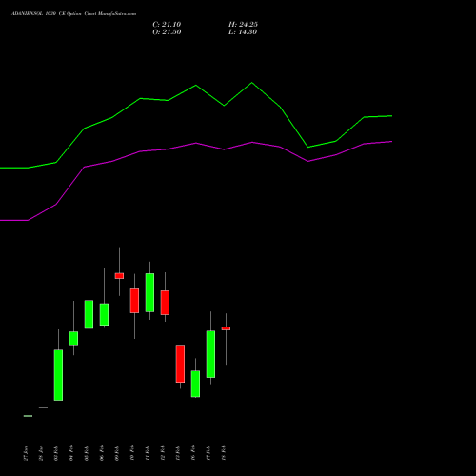Screen dimensions: 476x476
Task: Click the 04 Feb date label
Action: [x=71, y=453]
